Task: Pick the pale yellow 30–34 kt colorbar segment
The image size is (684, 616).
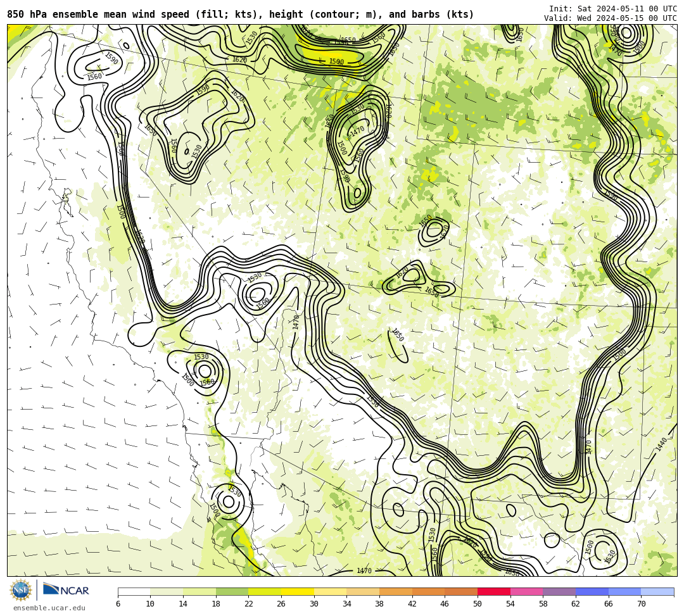Action: click(x=330, y=591)
